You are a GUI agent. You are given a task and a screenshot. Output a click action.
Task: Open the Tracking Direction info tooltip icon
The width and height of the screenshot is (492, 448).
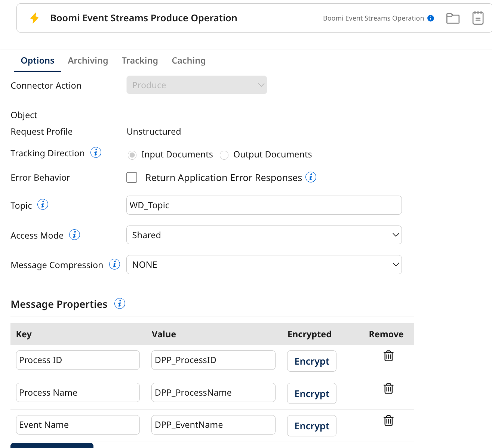pyautogui.click(x=96, y=153)
